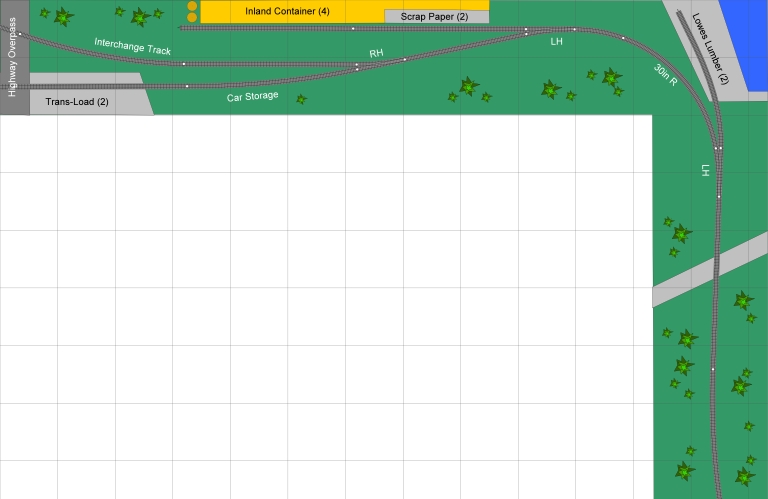
Task: Select small tree right of Car Storage label
Action: click(x=301, y=99)
